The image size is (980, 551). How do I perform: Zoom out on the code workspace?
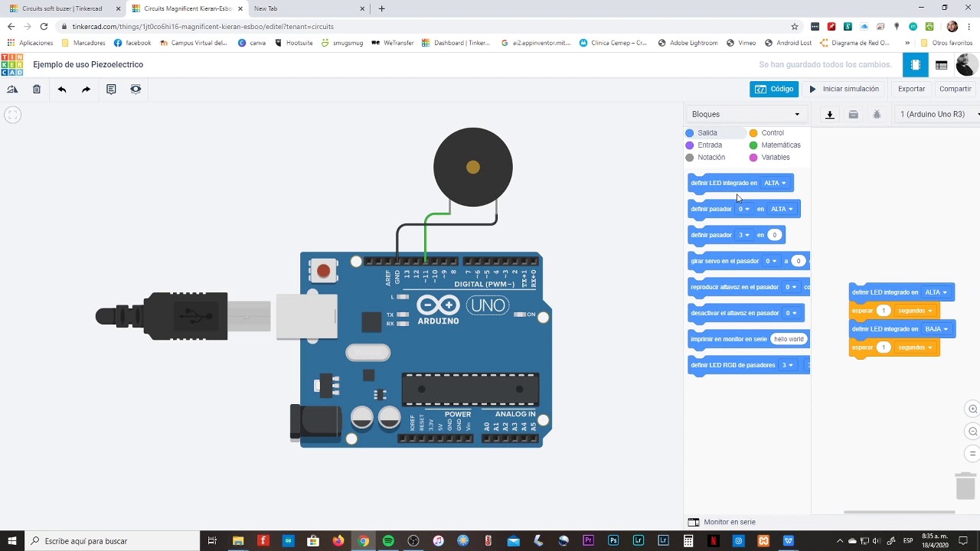coord(973,432)
